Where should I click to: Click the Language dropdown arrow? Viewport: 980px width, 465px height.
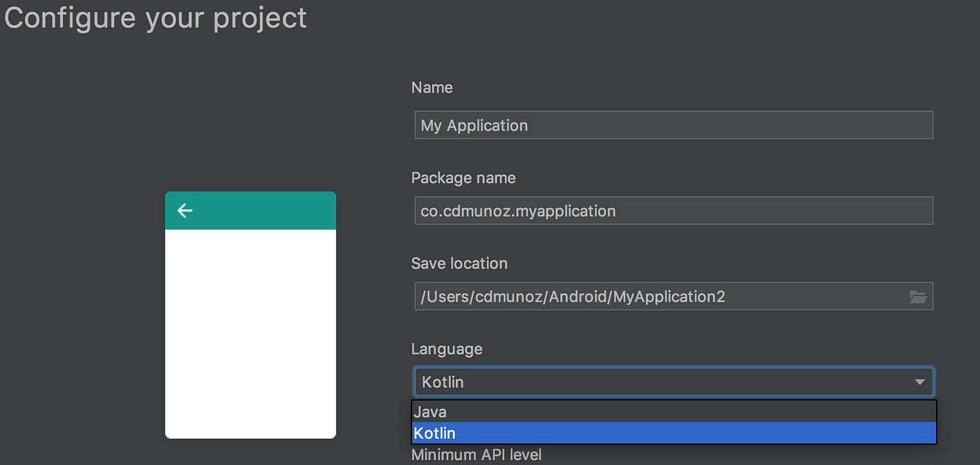pyautogui.click(x=920, y=382)
